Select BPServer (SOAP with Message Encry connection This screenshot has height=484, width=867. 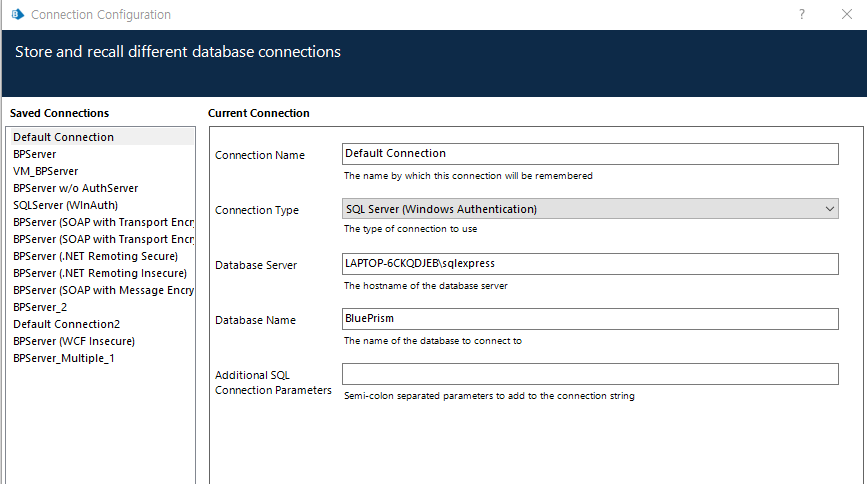coord(101,290)
